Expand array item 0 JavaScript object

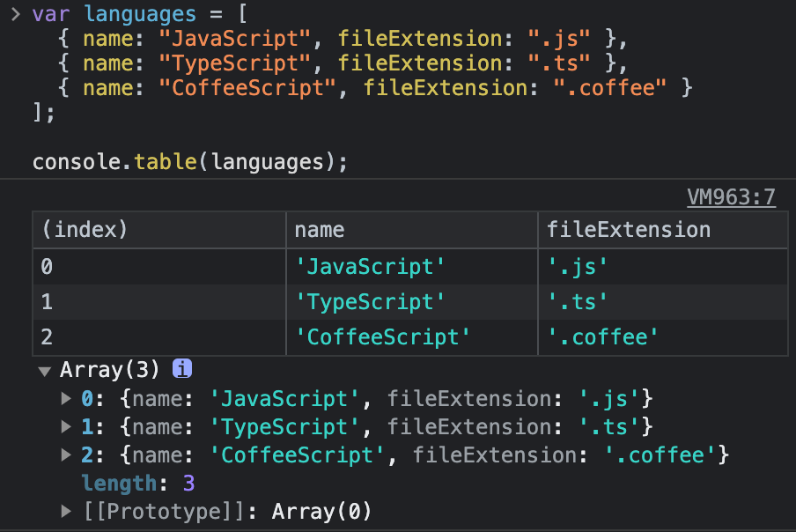[66, 398]
